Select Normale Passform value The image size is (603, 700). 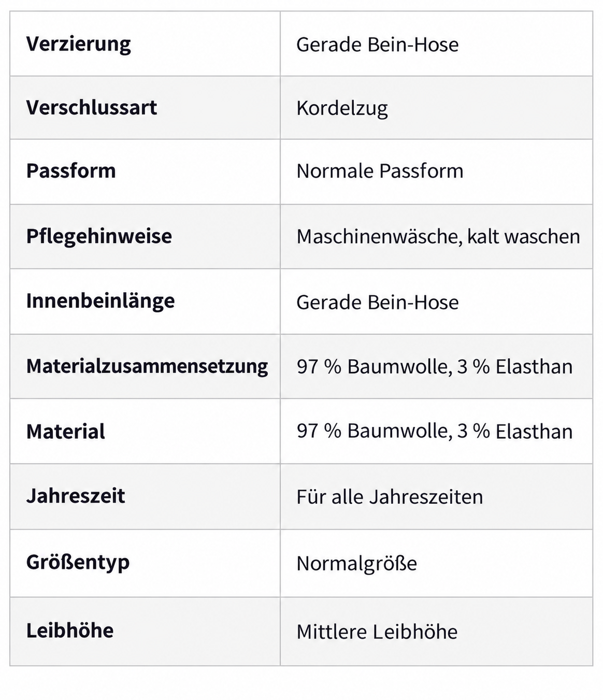[x=380, y=171]
